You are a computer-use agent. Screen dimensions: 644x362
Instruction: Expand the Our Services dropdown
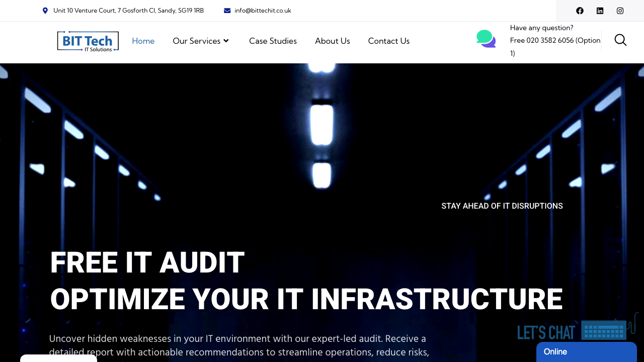coord(197,41)
